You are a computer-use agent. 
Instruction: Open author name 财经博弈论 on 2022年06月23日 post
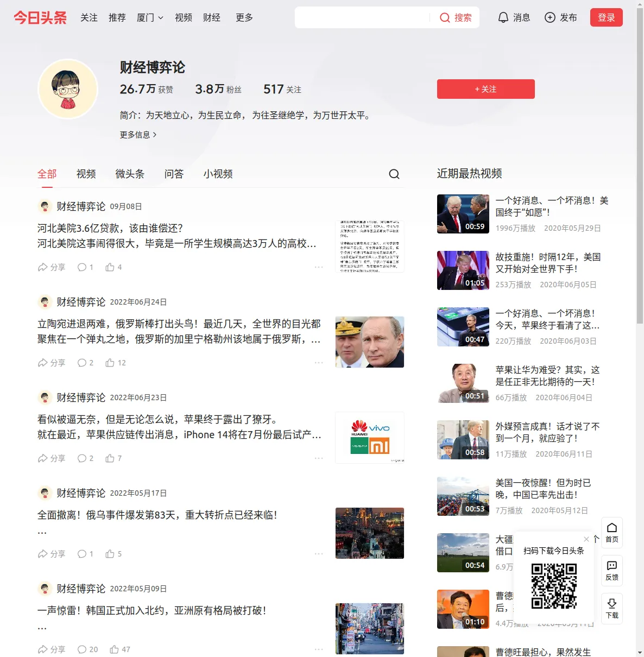click(x=81, y=397)
